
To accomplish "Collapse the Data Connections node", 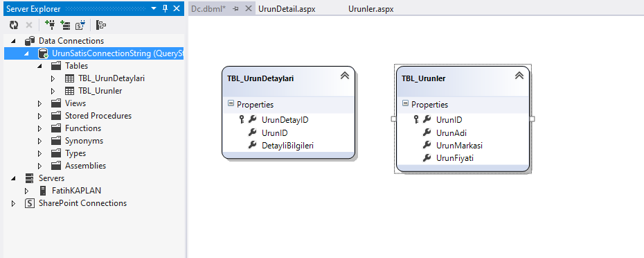I will pyautogui.click(x=14, y=41).
